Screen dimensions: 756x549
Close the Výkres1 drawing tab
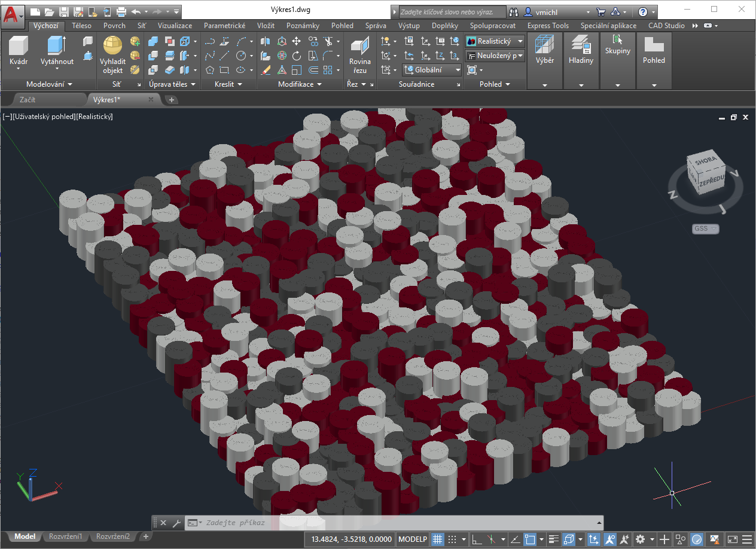(151, 99)
